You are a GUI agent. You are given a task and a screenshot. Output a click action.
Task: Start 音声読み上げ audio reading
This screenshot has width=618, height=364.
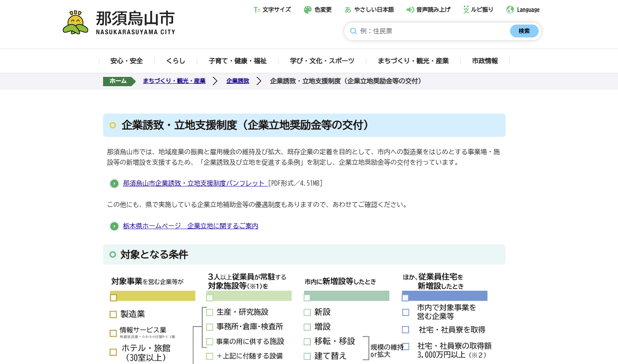coord(428,10)
